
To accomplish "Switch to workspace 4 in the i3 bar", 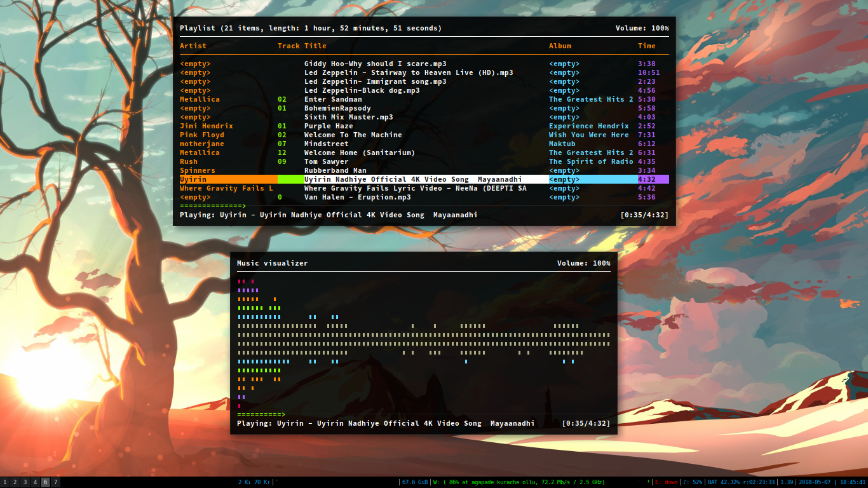I will 35,482.
